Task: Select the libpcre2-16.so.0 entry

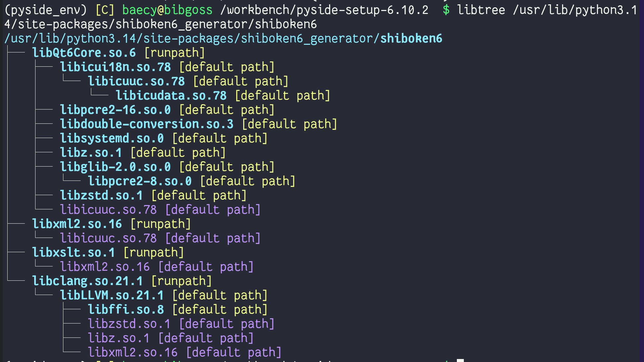Action: (115, 110)
